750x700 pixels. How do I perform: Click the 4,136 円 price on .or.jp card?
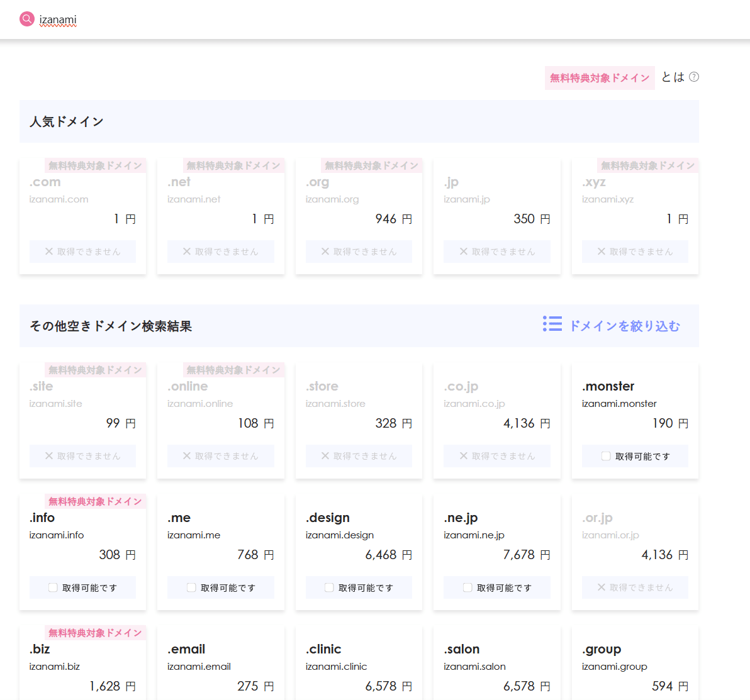click(x=665, y=555)
